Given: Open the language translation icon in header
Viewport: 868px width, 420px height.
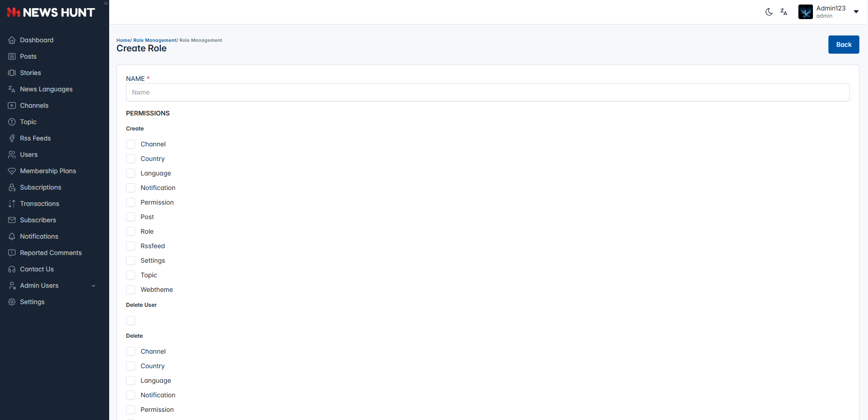Looking at the screenshot, I should (784, 12).
